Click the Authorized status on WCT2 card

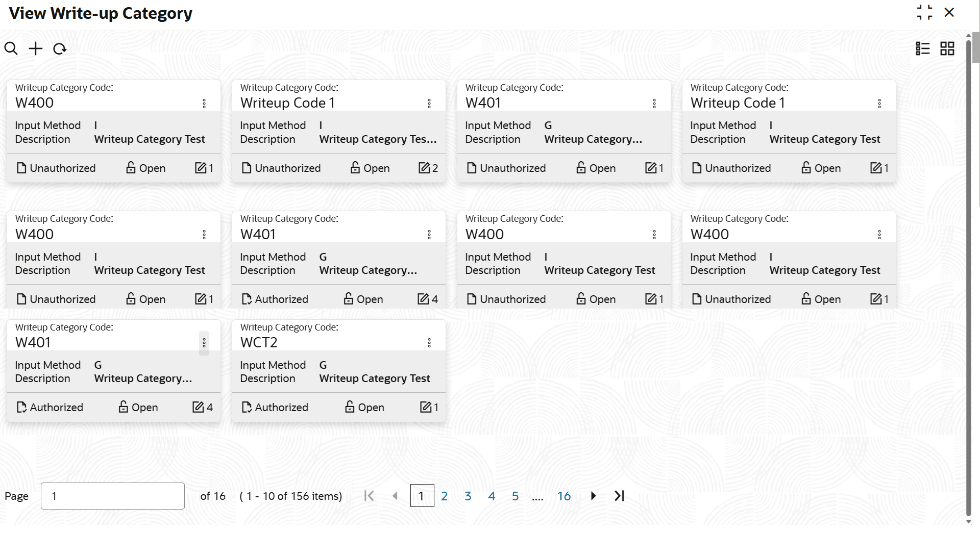pyautogui.click(x=275, y=407)
